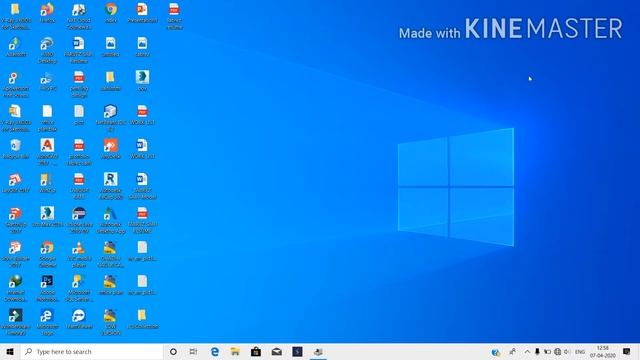Viewport: 640px width, 360px height.
Task: Select the WORK LIST Word document
Action: (142, 149)
